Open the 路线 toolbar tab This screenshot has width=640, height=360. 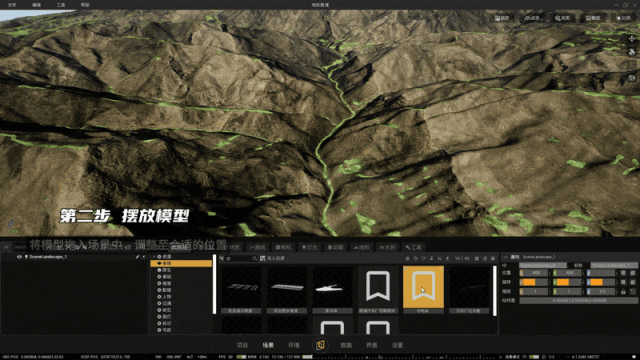[258, 247]
